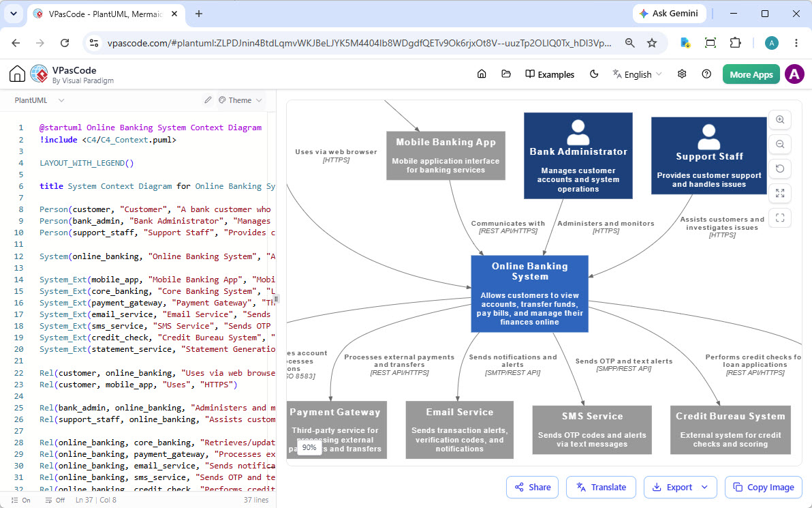Viewport: 812px width, 508px height.
Task: Select the Mobile Banking App node
Action: pos(446,155)
